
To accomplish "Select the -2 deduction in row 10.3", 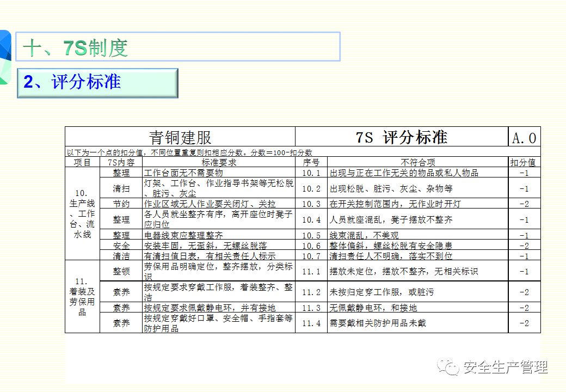I will tap(524, 204).
